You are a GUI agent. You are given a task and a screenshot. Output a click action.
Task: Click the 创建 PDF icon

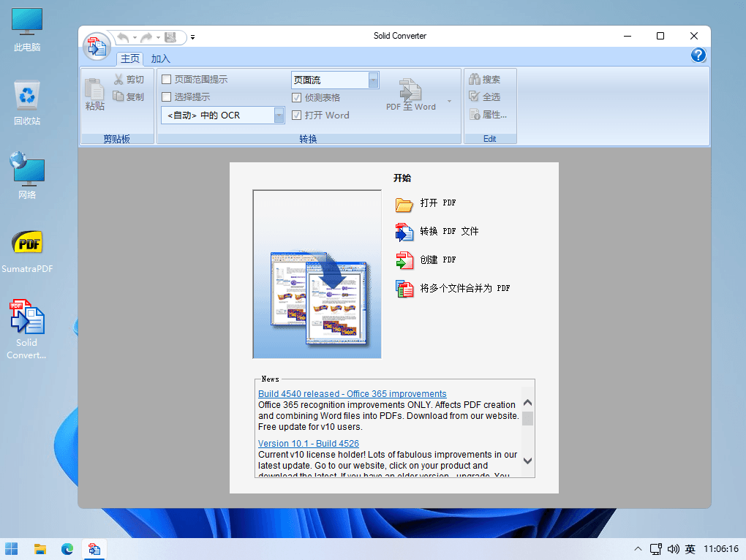pyautogui.click(x=404, y=260)
